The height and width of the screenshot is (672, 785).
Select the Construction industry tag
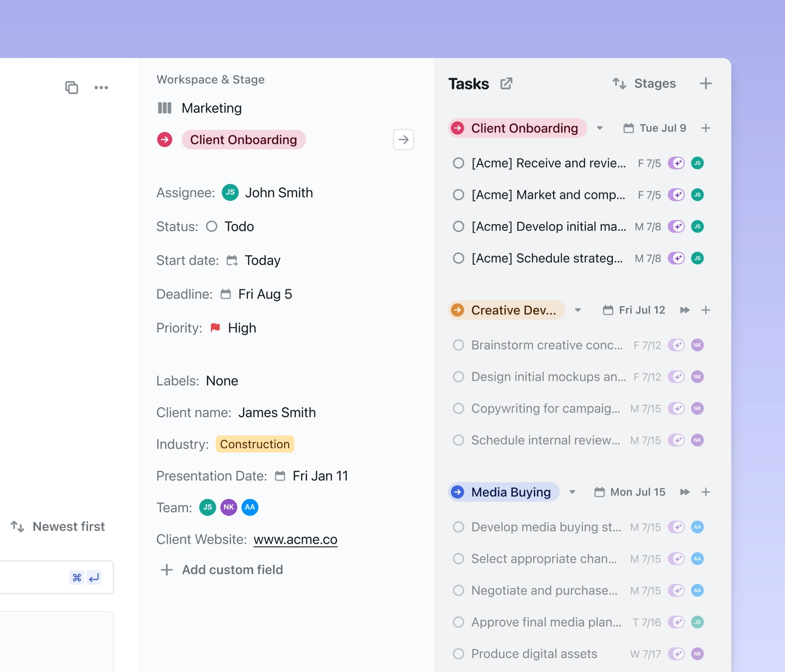coord(255,444)
